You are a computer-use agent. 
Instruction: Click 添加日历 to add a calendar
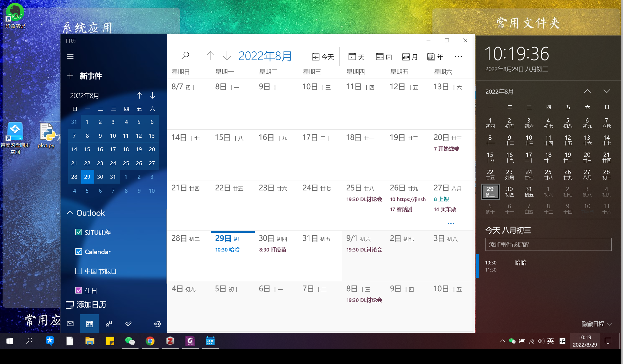pyautogui.click(x=86, y=305)
